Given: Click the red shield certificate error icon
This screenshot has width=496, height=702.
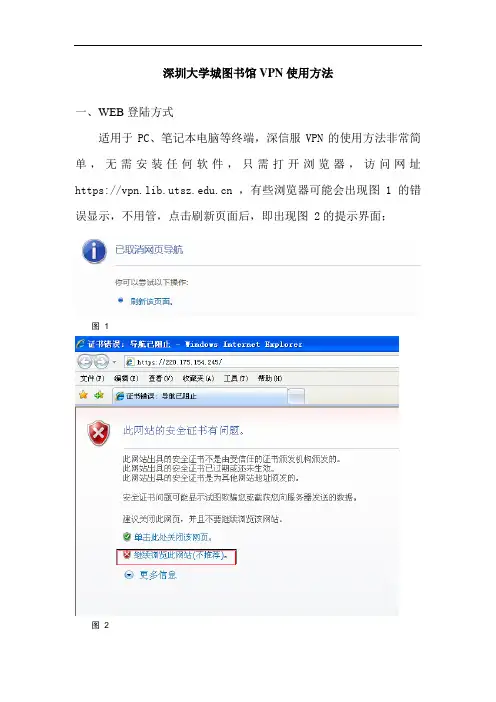Looking at the screenshot, I should [98, 433].
